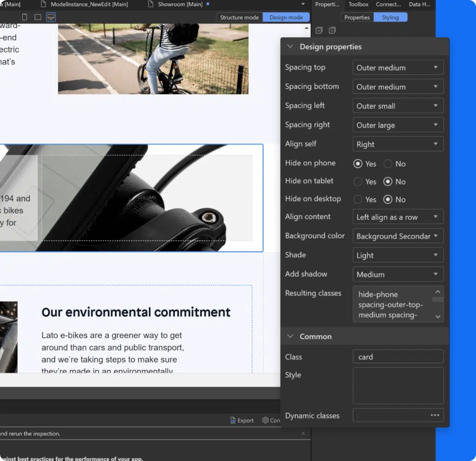Viewport: 476px width, 461px height.
Task: Click the Export CSV icon
Action: click(x=233, y=420)
